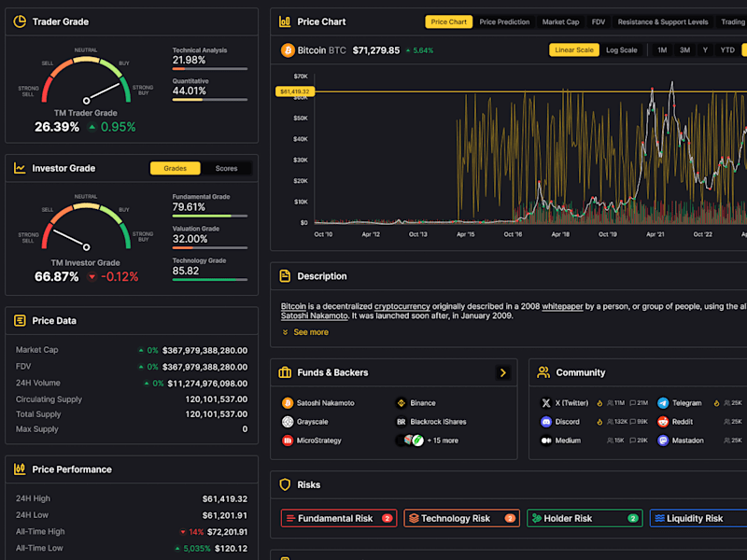747x560 pixels.
Task: Click the All-Time Low value $120.12
Action: [231, 549]
